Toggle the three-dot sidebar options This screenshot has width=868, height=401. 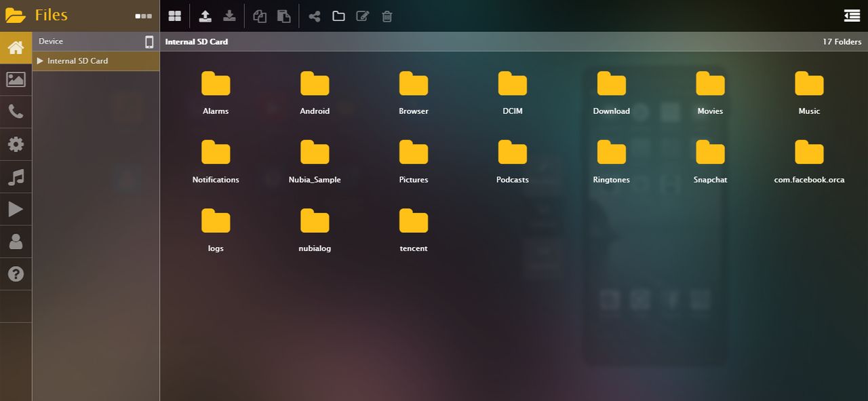click(143, 16)
